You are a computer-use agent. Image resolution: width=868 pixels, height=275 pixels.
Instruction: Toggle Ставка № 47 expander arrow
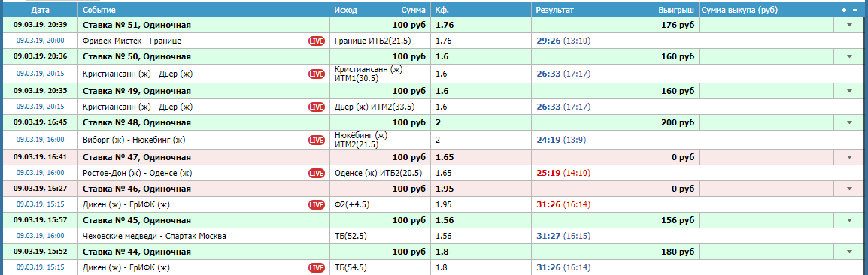pyautogui.click(x=849, y=157)
